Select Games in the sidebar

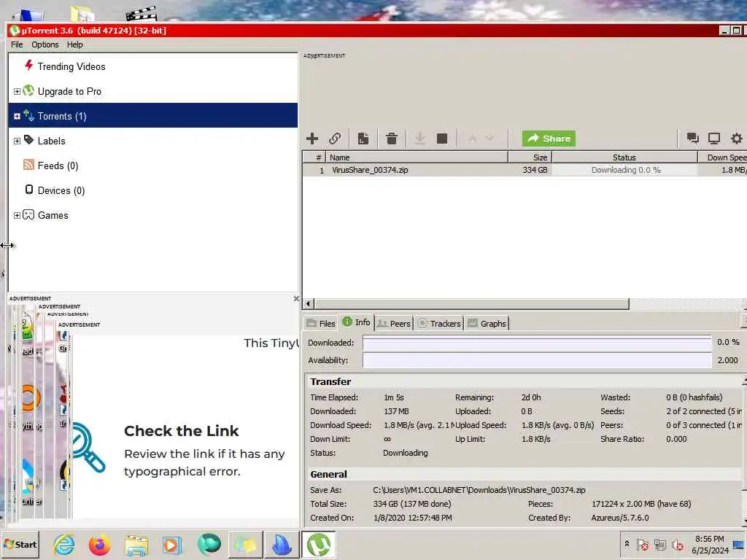click(53, 215)
